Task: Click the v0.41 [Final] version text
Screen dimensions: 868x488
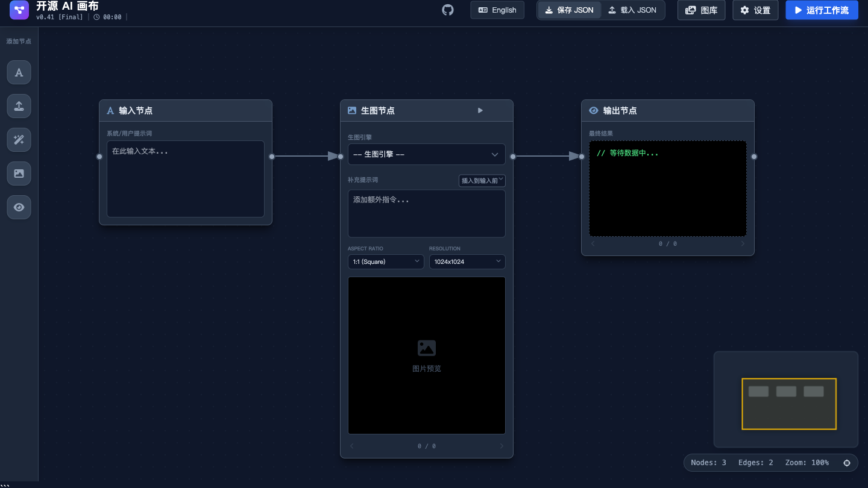Action: click(x=60, y=17)
